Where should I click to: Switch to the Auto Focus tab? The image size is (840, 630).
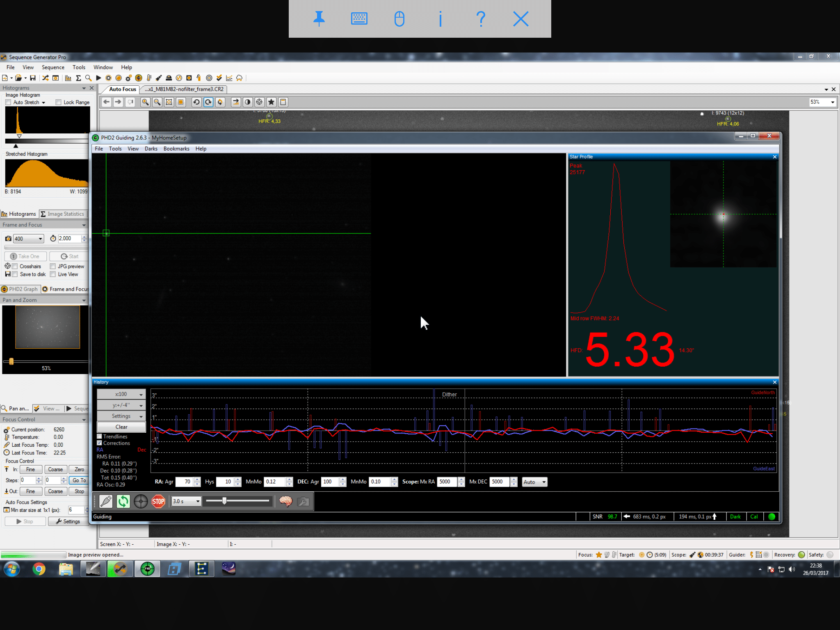pos(123,89)
